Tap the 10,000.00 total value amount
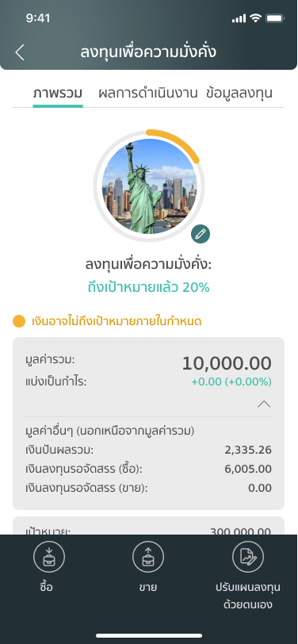298x644 pixels. 227,363
